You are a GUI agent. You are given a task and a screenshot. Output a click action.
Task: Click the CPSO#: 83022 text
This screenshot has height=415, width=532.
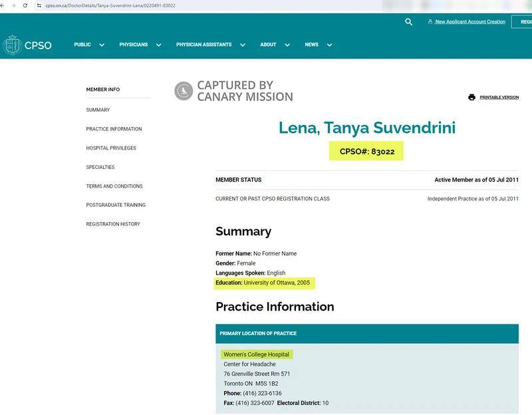click(x=367, y=152)
